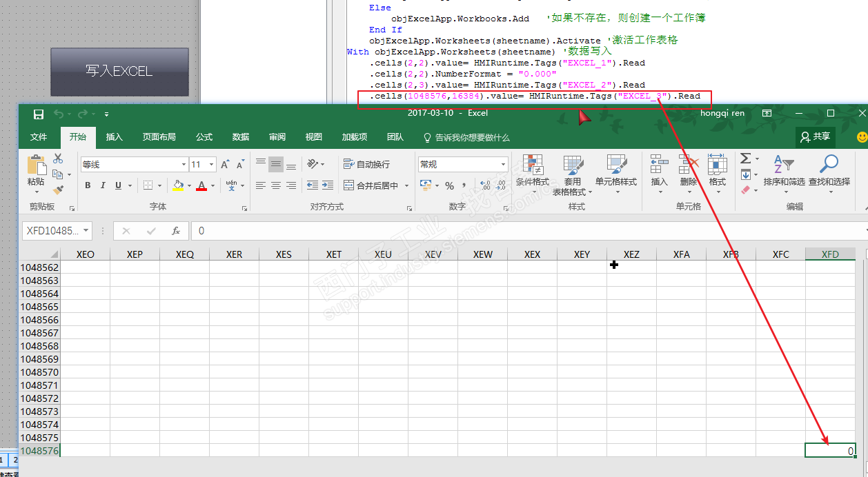Toggle middle align for cell text
Screen dimensions: 868x477
point(275,164)
